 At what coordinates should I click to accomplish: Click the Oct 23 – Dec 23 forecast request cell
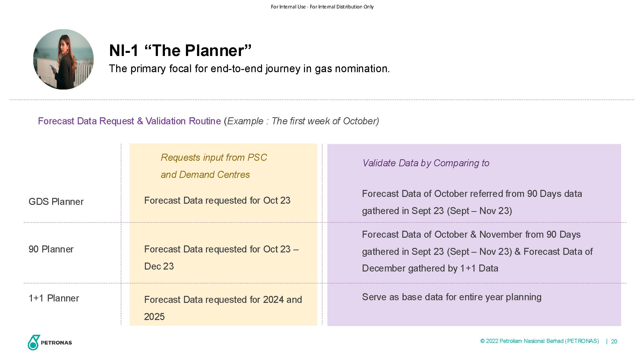click(x=221, y=258)
